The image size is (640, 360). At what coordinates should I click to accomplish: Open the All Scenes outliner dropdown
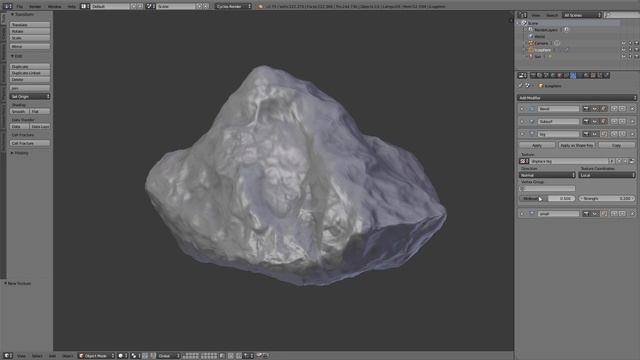pyautogui.click(x=582, y=15)
